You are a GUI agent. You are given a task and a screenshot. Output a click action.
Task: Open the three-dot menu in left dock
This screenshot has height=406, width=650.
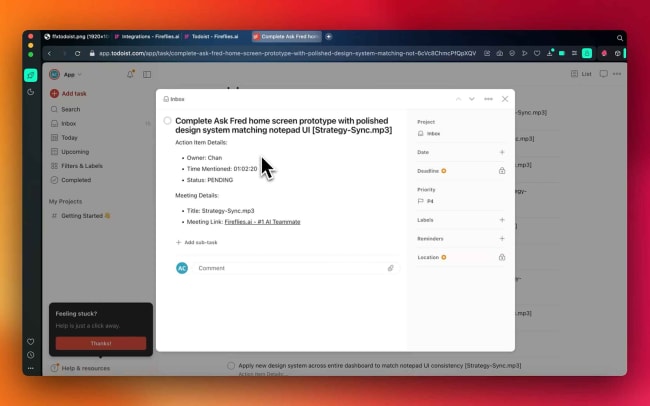coord(31,368)
